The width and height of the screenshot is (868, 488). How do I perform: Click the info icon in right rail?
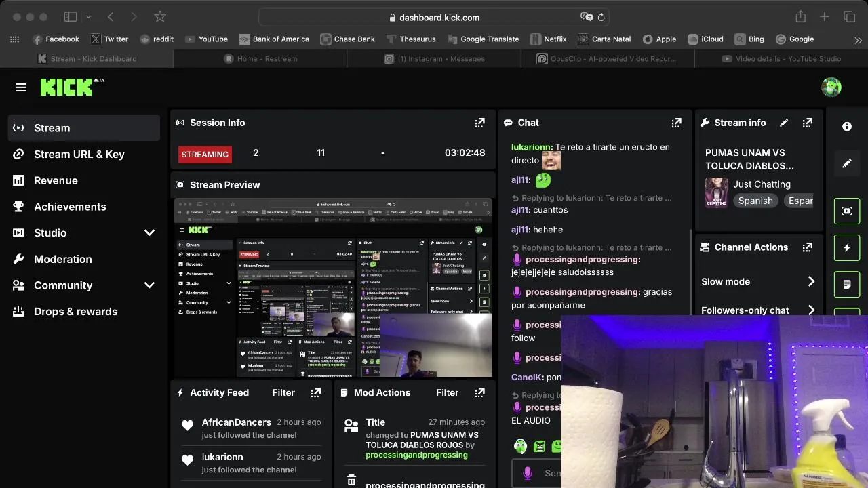pyautogui.click(x=847, y=127)
